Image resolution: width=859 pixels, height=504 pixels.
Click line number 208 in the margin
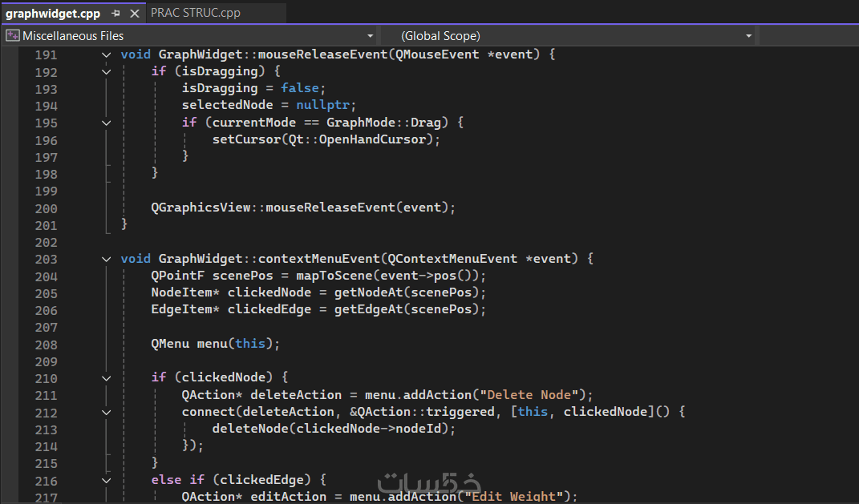click(x=46, y=345)
